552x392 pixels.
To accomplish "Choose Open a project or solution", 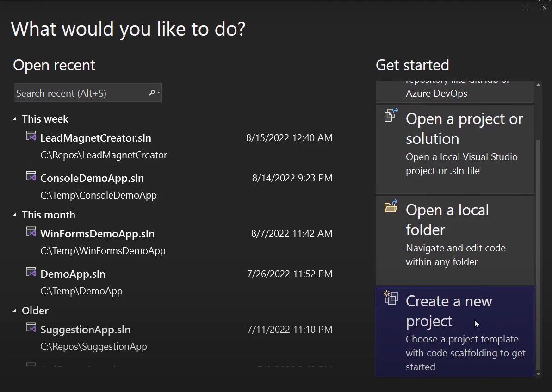I will [455, 149].
